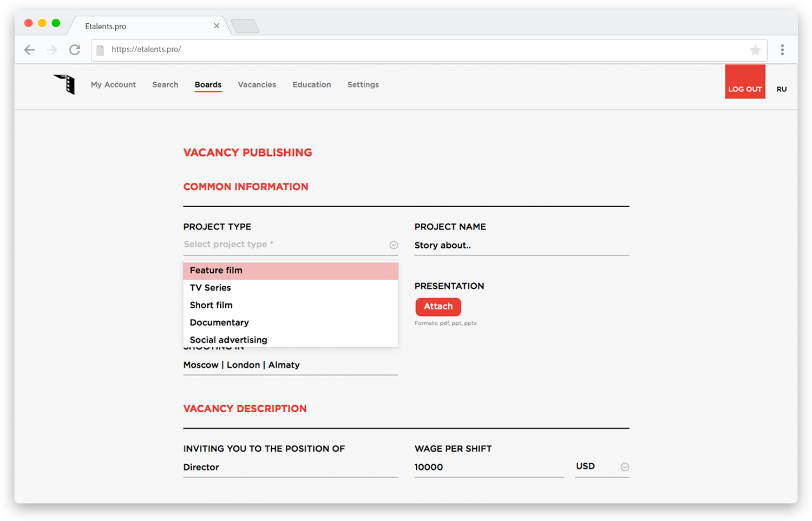The image size is (812, 521).
Task: Switch language with the RU link
Action: click(x=781, y=89)
